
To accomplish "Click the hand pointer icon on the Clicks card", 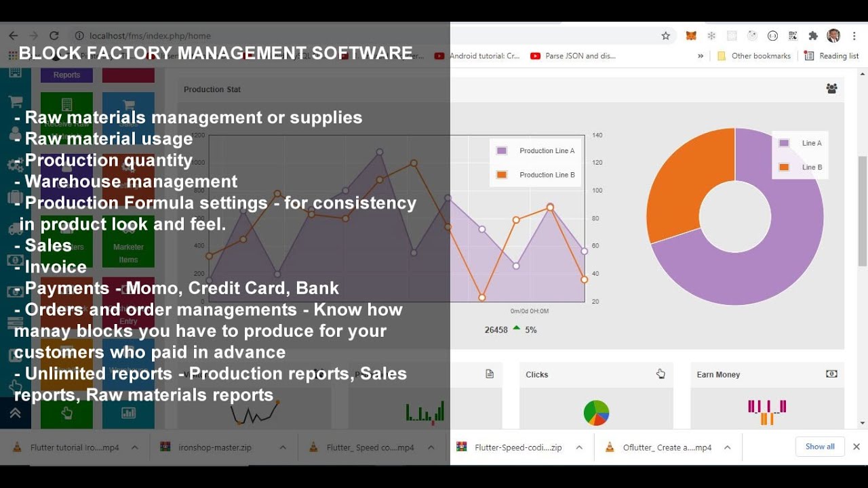I will point(660,373).
